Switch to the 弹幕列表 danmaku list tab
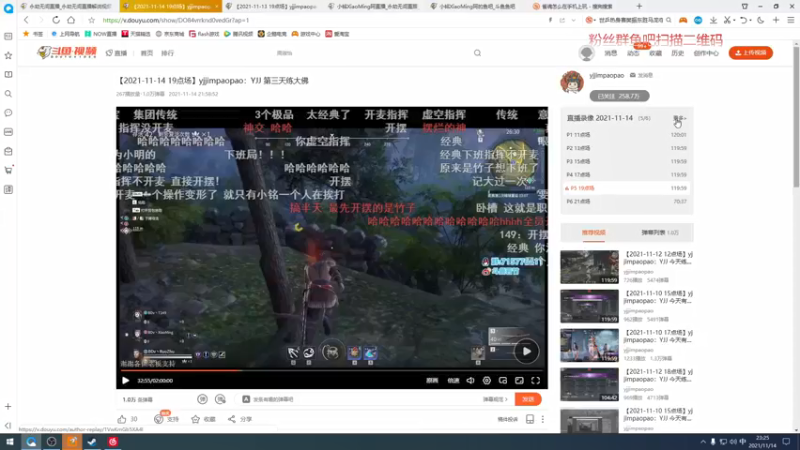Viewport: 800px width, 450px height. 660,233
